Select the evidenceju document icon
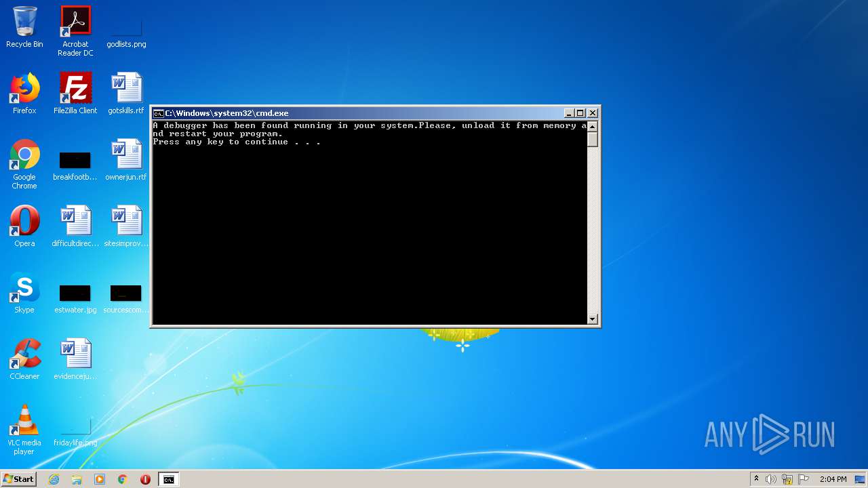 [x=75, y=359]
